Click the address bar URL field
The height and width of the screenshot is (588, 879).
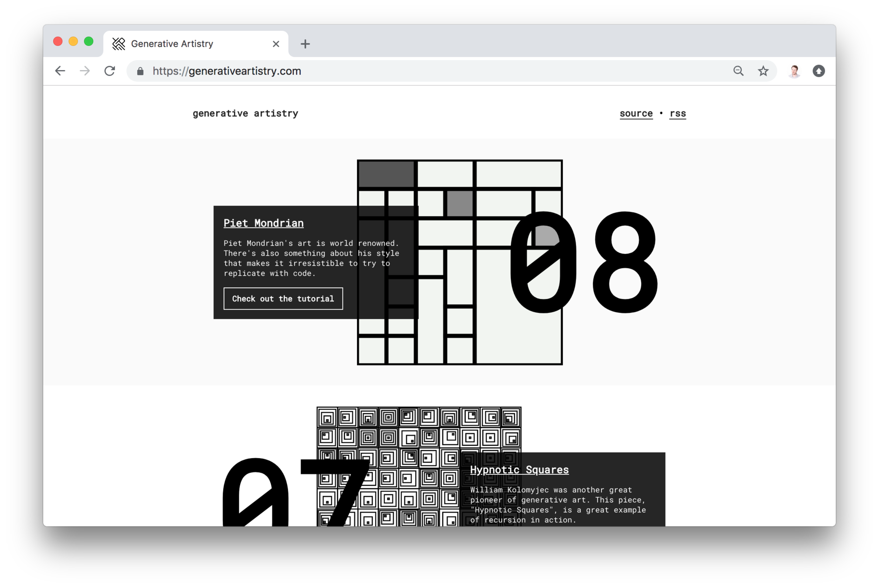(392, 71)
